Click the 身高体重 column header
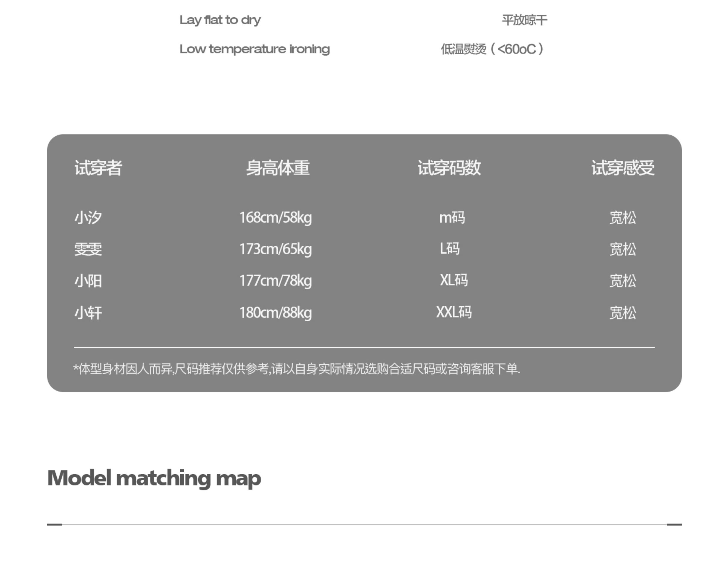 (278, 168)
